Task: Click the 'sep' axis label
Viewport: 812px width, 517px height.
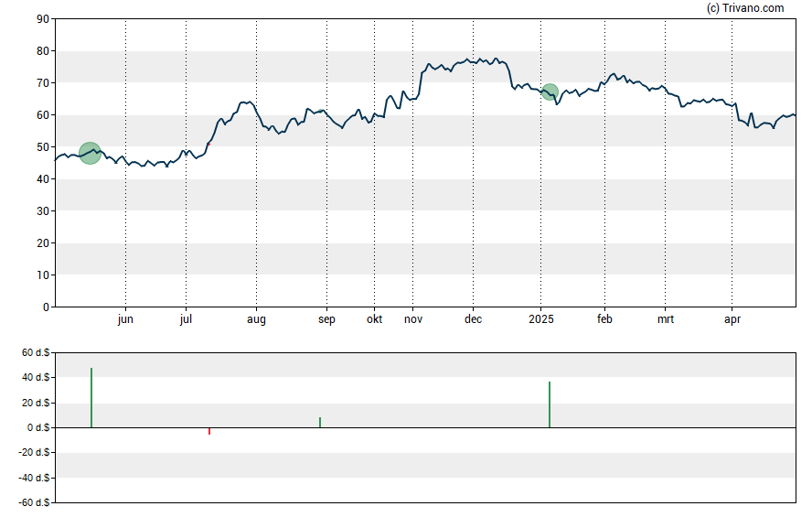Action: (x=326, y=319)
